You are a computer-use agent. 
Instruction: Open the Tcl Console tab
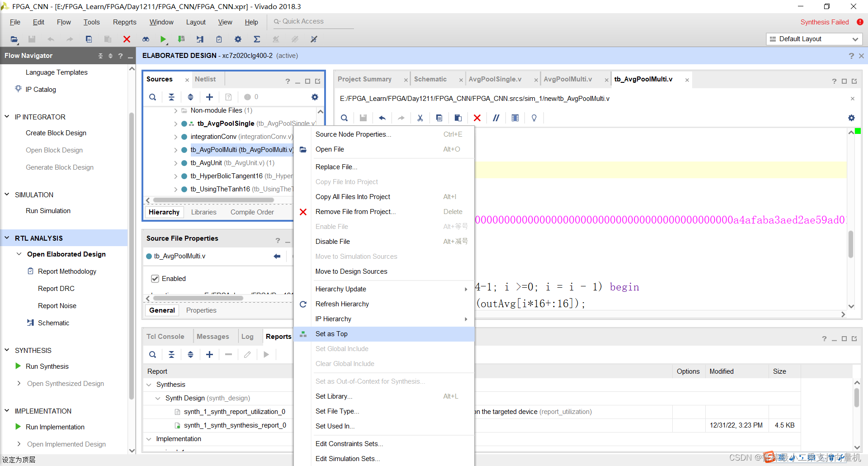[165, 337]
